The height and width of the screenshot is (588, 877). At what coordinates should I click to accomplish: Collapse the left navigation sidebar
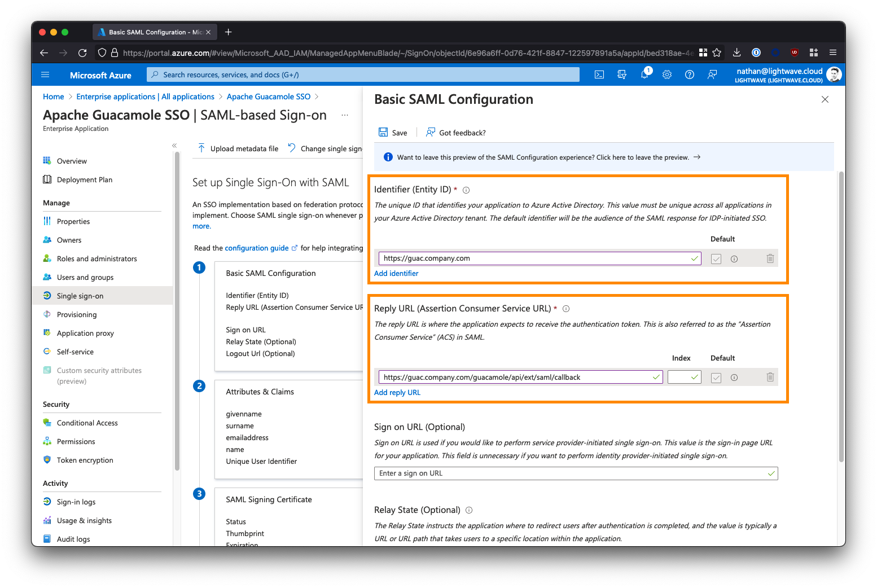click(x=174, y=146)
